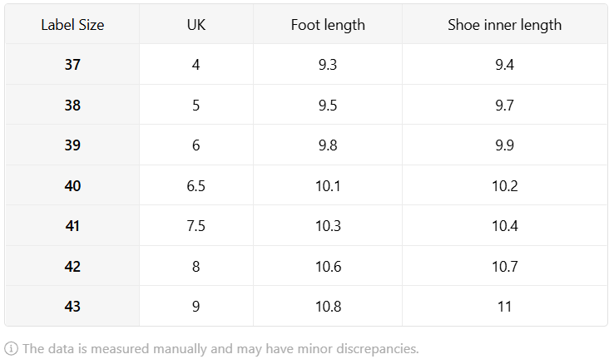Screen dimensions: 614x364
Task: Pick label size 40 cell
Action: click(x=72, y=185)
